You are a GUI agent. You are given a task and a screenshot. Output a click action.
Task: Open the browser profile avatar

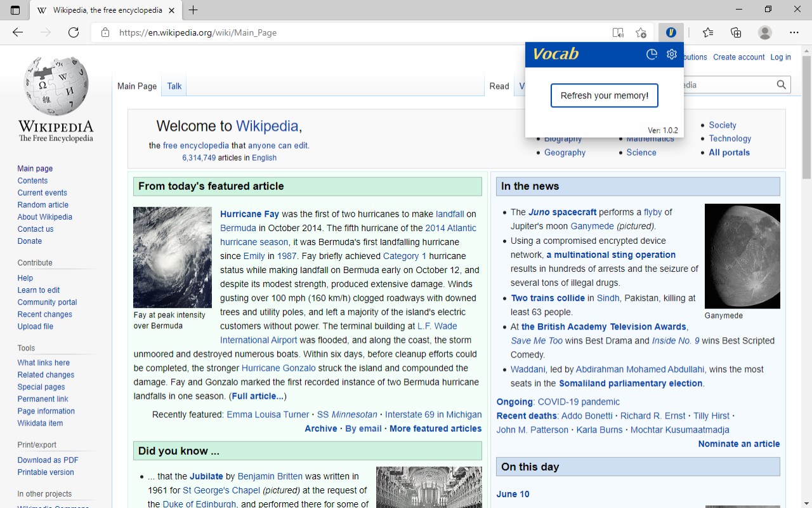point(765,32)
